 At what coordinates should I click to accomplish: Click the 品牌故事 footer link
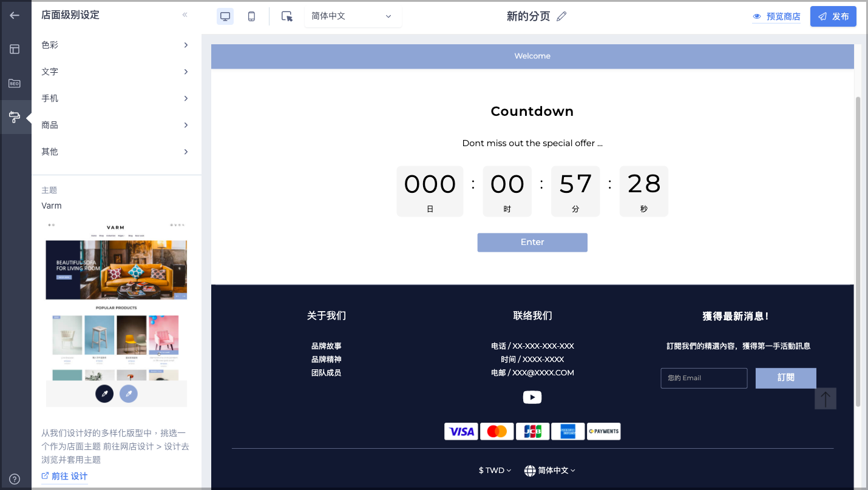pyautogui.click(x=327, y=346)
